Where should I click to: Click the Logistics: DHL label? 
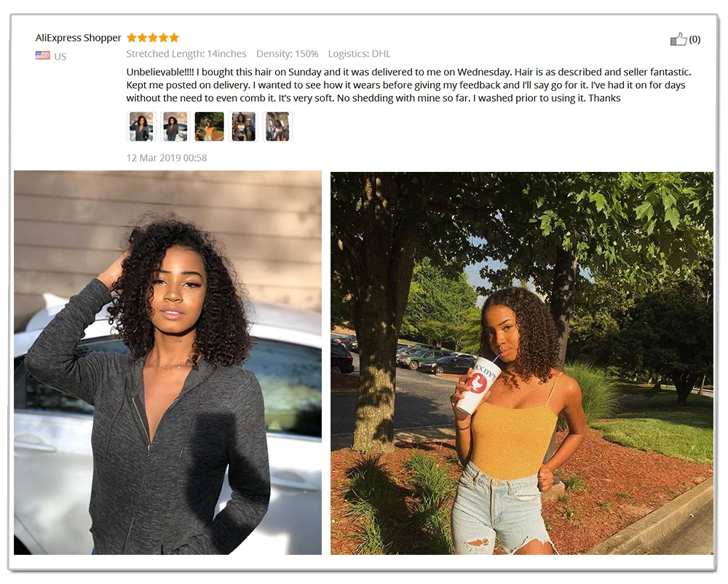[360, 54]
